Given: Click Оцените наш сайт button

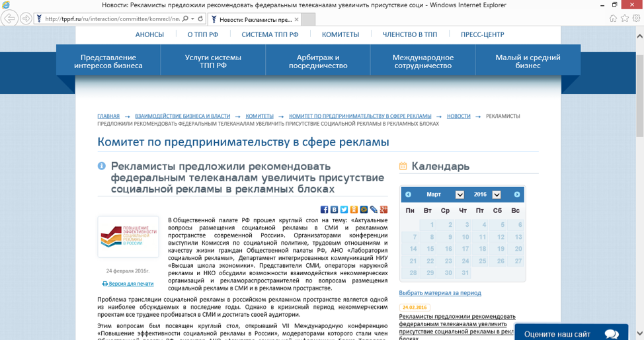Looking at the screenshot, I should 571,333.
